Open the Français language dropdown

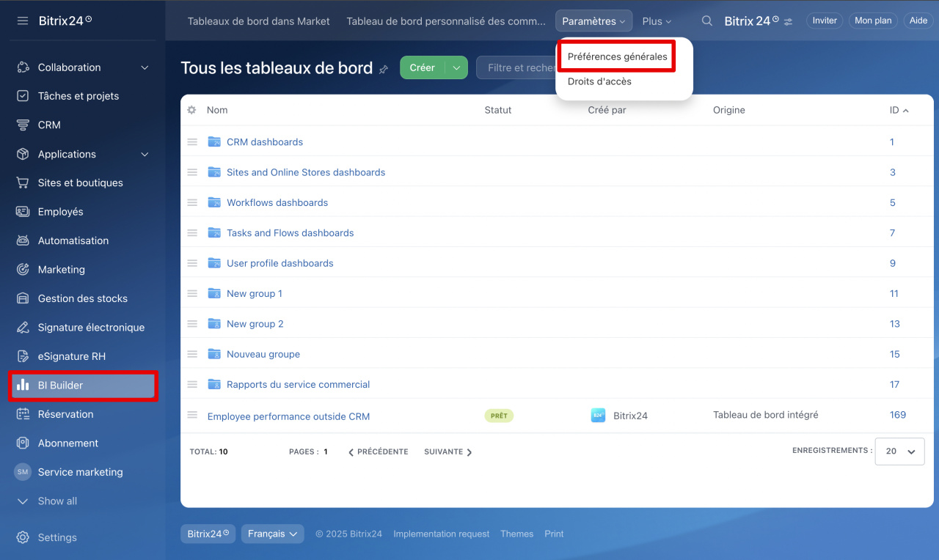272,534
